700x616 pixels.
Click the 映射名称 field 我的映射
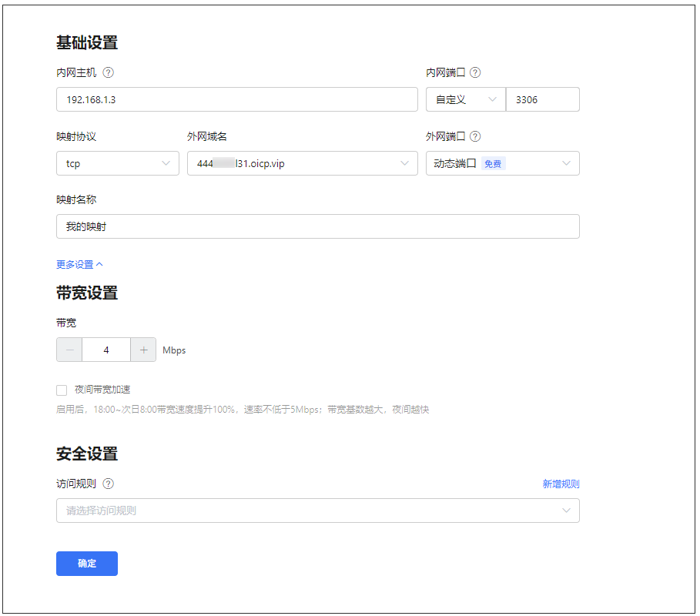(317, 226)
